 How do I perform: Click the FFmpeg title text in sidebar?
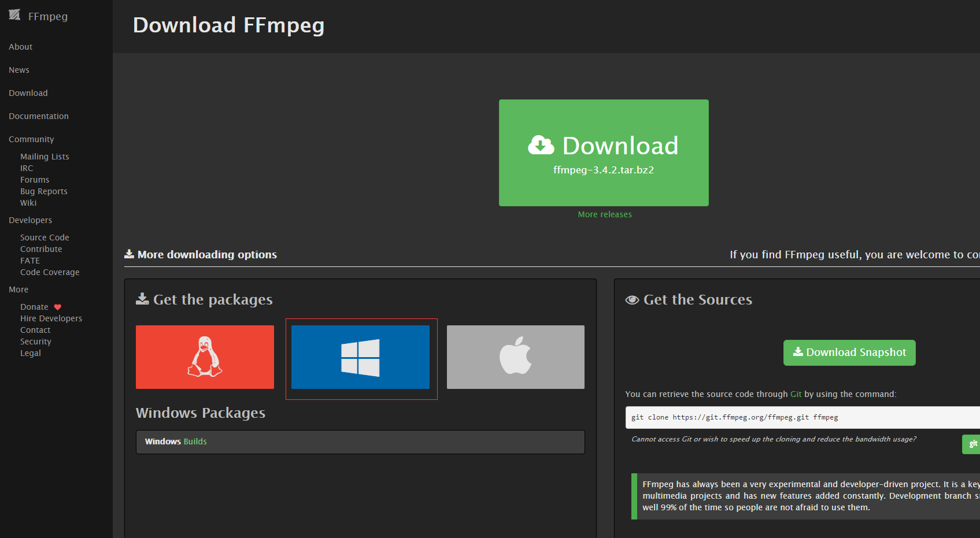tap(48, 16)
